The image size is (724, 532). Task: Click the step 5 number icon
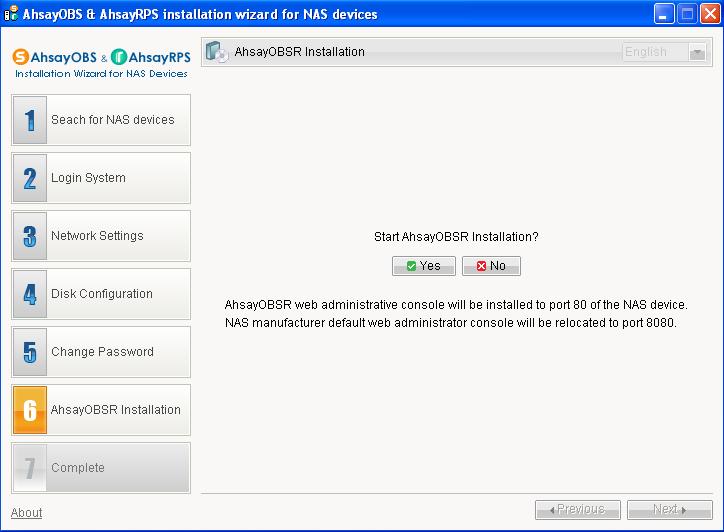tap(30, 352)
